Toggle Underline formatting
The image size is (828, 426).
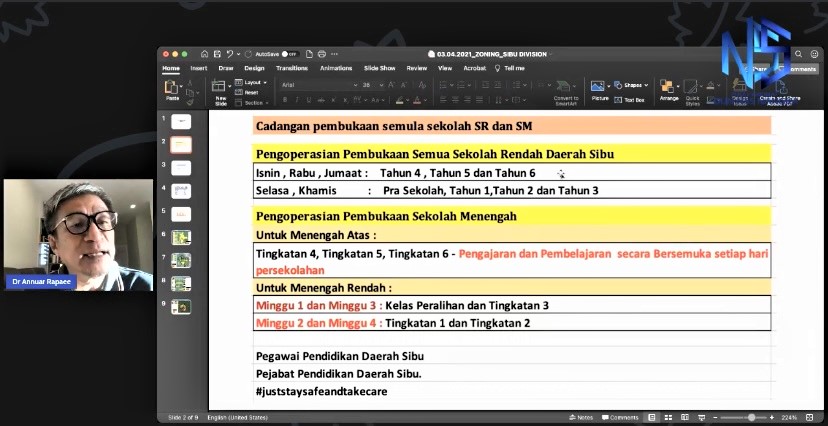coord(308,100)
